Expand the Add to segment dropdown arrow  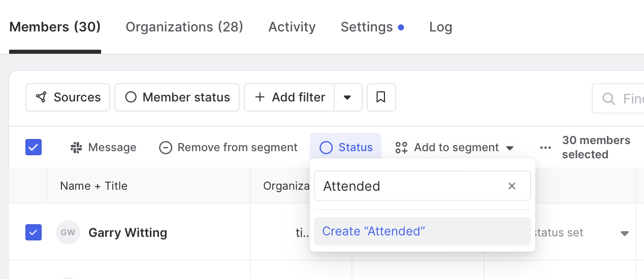point(510,148)
